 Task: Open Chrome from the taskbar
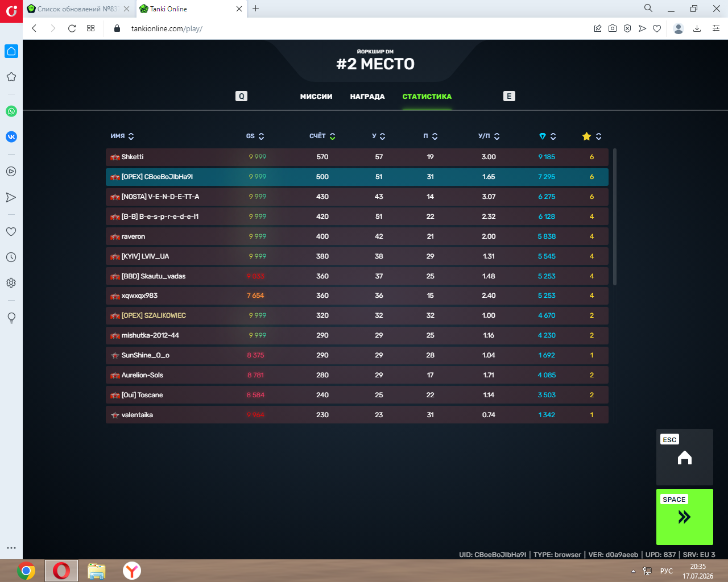point(26,571)
